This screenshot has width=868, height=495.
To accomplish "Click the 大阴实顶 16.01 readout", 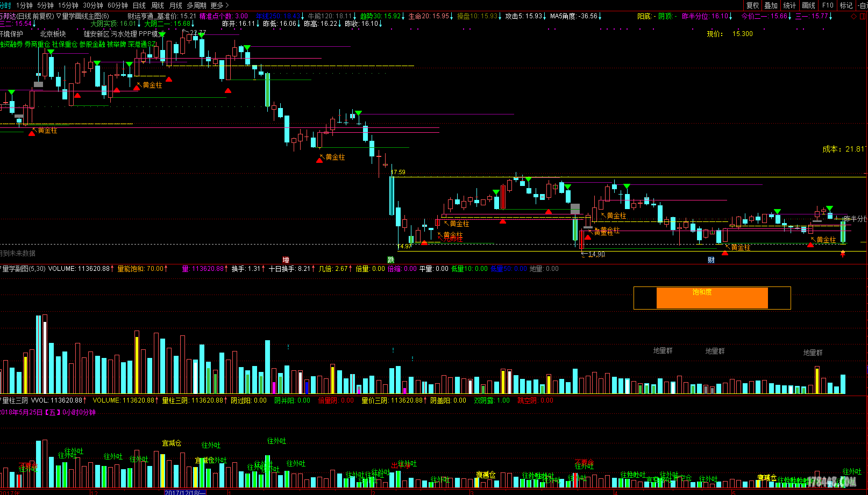I will point(116,24).
